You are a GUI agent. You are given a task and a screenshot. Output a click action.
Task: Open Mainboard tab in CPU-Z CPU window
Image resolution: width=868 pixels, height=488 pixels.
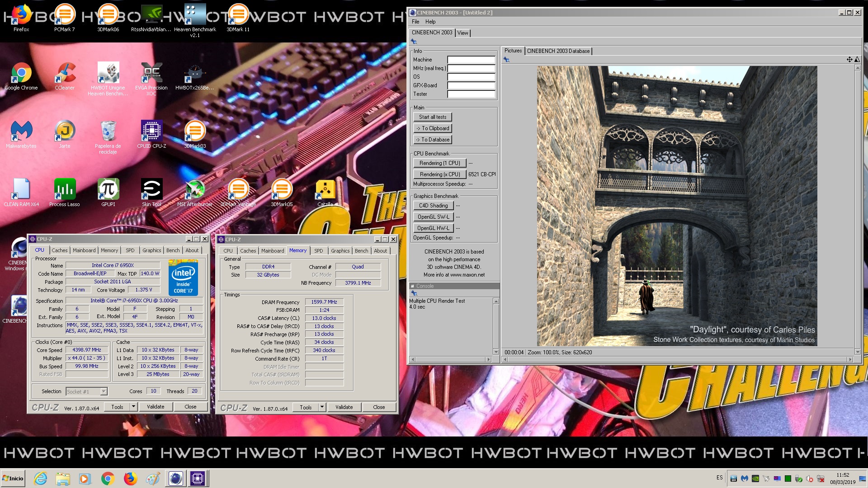84,250
